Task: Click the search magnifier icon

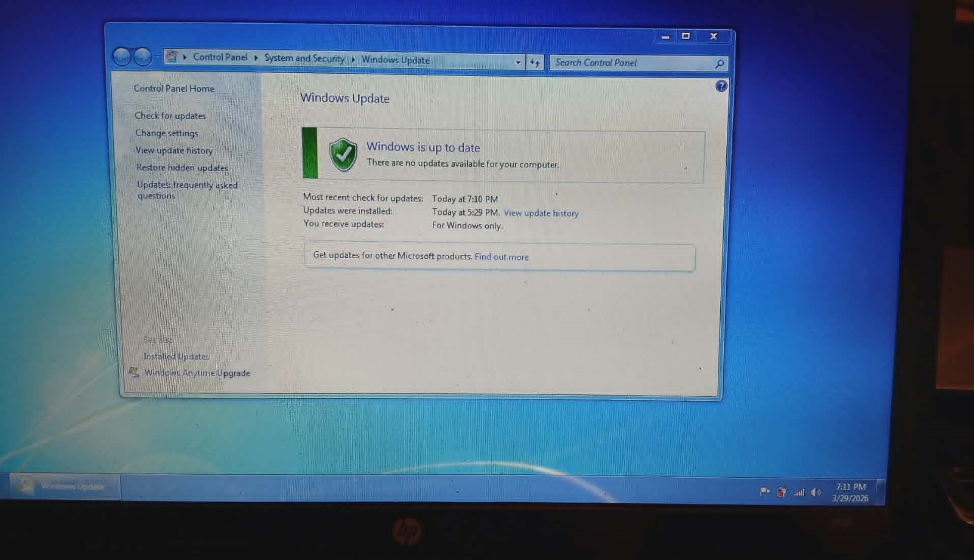Action: point(719,63)
